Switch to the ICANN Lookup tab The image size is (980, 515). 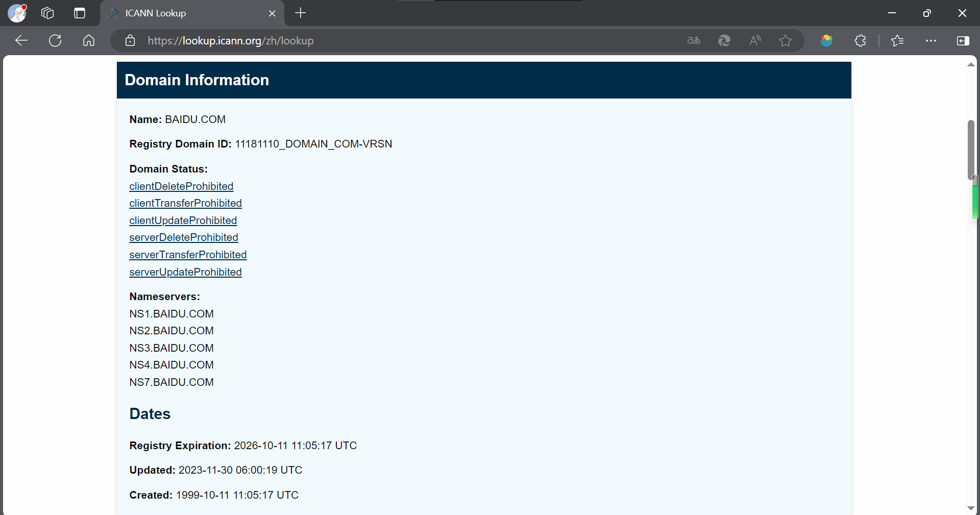point(192,13)
